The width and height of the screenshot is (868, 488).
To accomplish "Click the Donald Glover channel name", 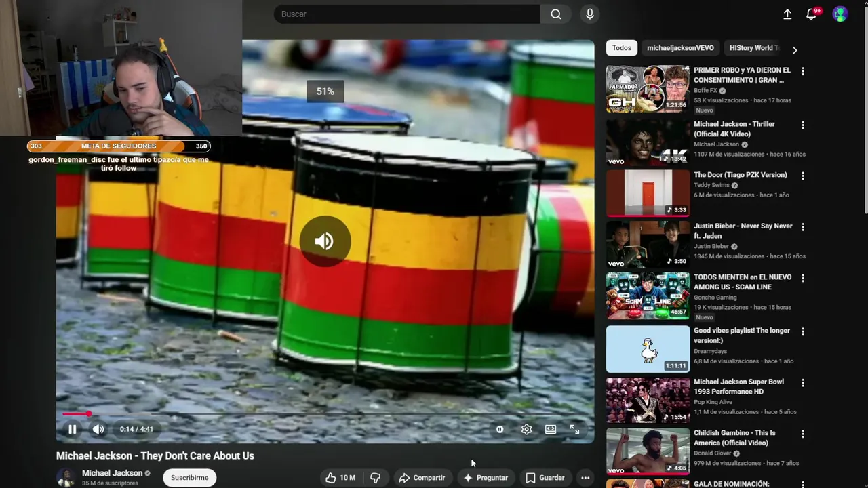I will coord(712,453).
